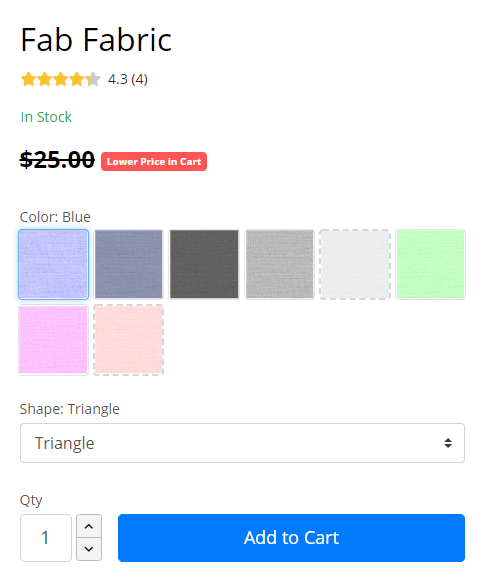Select the light blue color swatch

[53, 264]
